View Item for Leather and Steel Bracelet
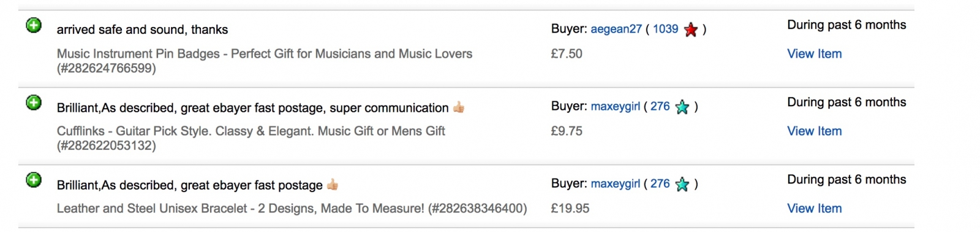This screenshot has height=232, width=980. click(814, 209)
